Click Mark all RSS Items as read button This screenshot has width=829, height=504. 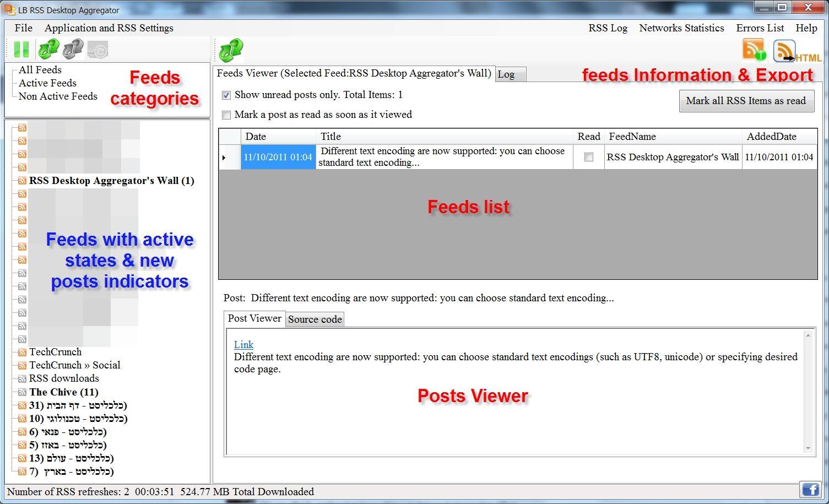point(746,101)
